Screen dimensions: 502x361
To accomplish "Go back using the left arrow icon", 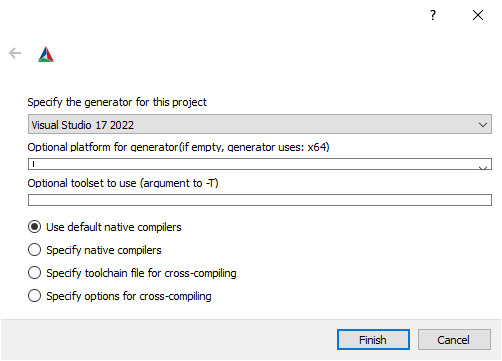I will pos(15,53).
